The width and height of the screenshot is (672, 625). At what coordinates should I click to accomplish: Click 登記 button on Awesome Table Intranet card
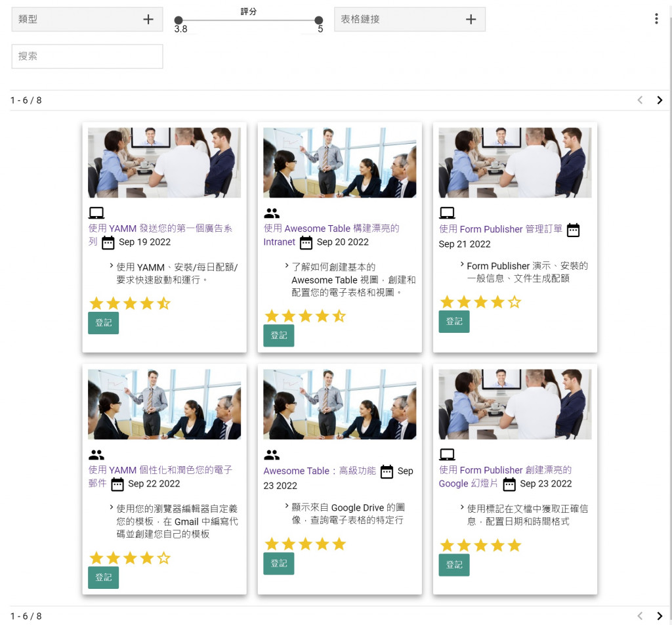coord(278,335)
